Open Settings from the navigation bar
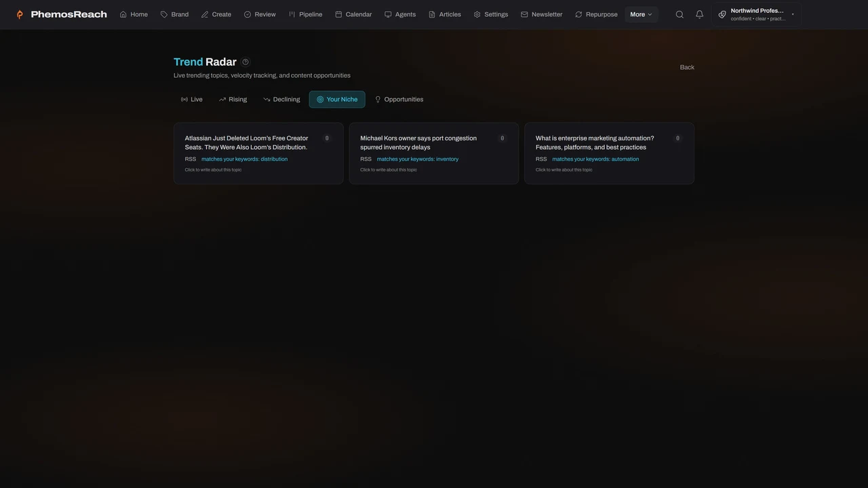Viewport: 868px width, 488px height. coord(491,14)
